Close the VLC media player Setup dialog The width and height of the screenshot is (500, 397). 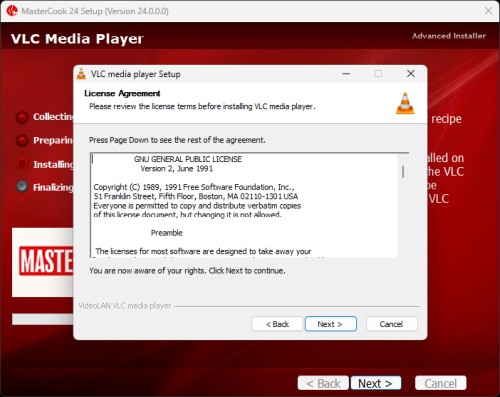coord(411,74)
